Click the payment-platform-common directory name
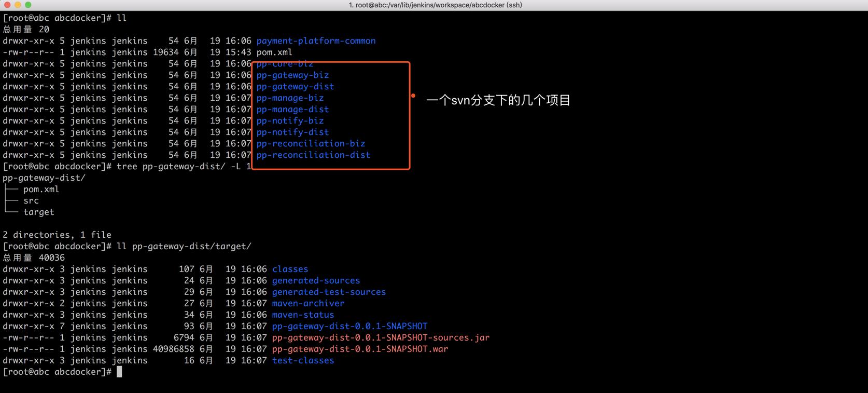This screenshot has width=868, height=393. point(316,40)
